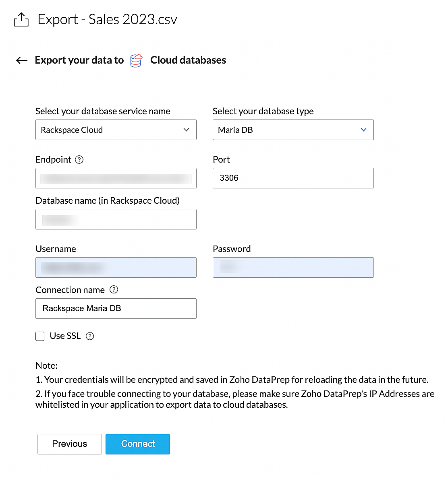
Task: Click the back arrow icon
Action: (22, 60)
